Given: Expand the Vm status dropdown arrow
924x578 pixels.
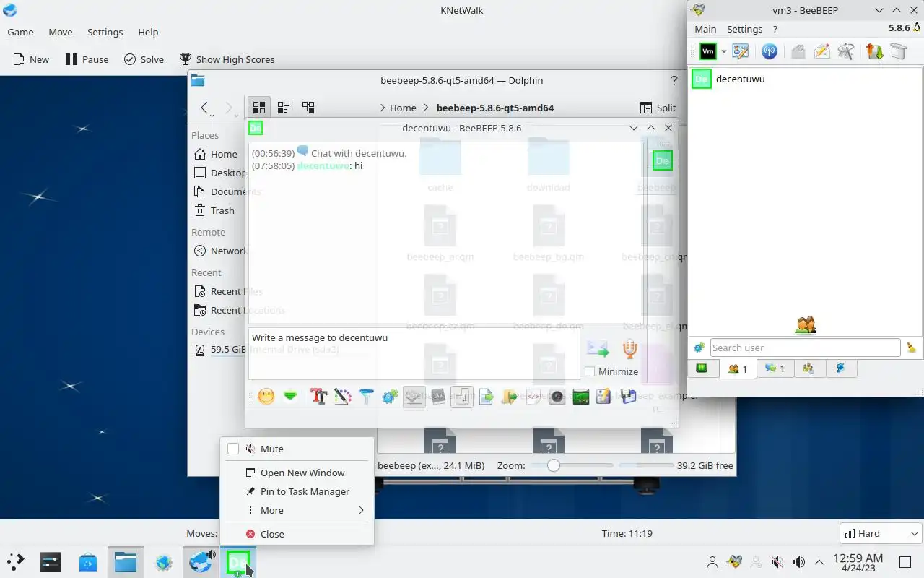Looking at the screenshot, I should pyautogui.click(x=724, y=51).
